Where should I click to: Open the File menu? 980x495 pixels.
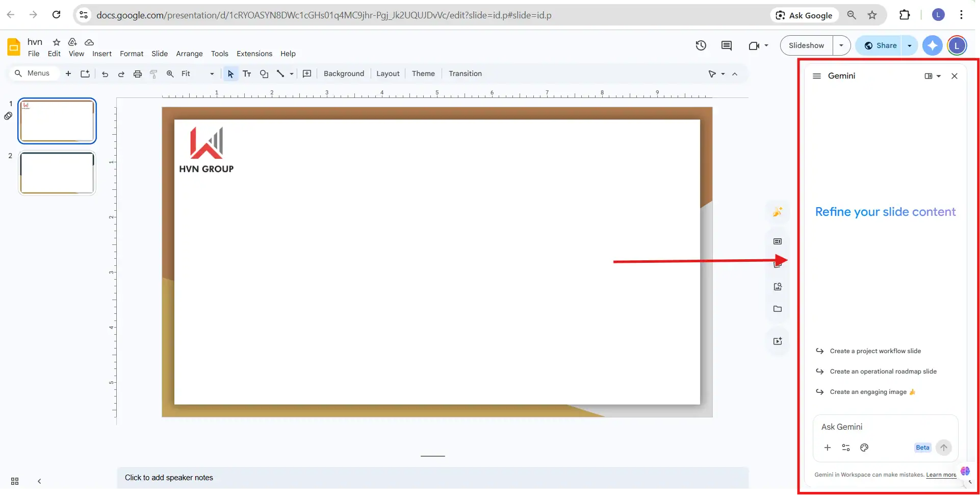tap(34, 54)
